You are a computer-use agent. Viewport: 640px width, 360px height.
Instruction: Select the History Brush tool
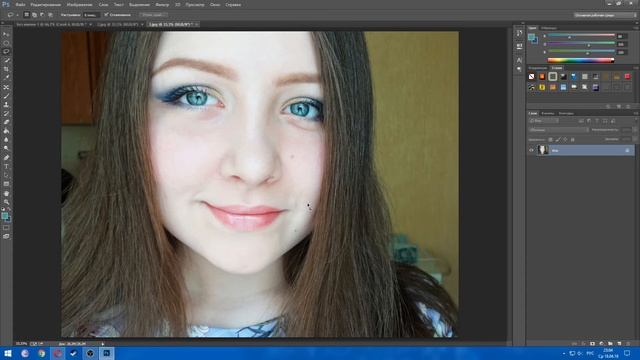[x=6, y=113]
